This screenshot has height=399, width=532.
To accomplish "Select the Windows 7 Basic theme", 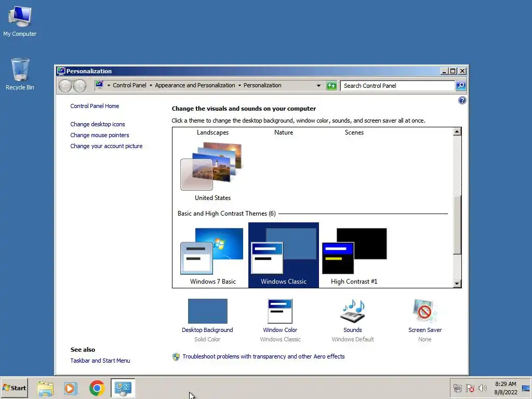I will click(x=212, y=256).
